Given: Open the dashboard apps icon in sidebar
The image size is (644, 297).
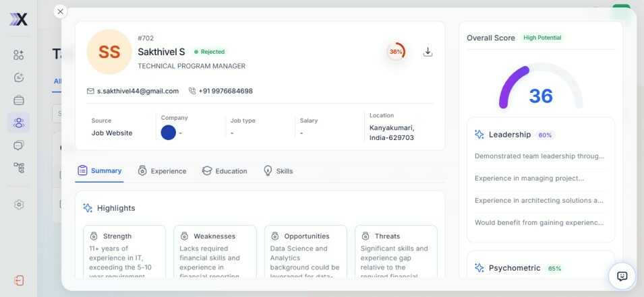Looking at the screenshot, I should [x=19, y=55].
